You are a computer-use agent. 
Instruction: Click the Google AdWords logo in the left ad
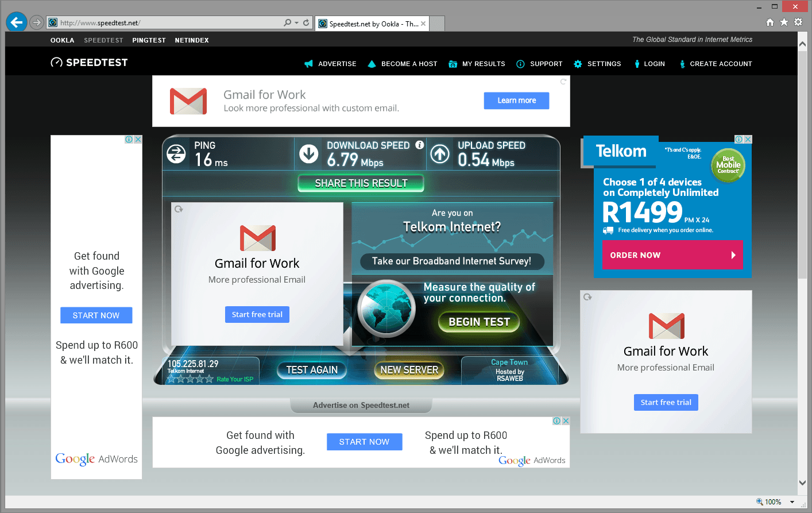(96, 459)
